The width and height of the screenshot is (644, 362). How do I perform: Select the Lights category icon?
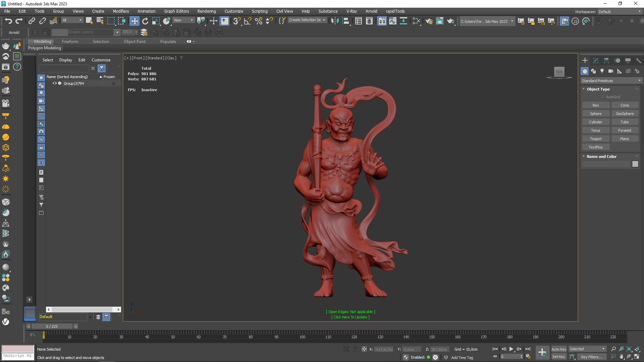pos(602,71)
